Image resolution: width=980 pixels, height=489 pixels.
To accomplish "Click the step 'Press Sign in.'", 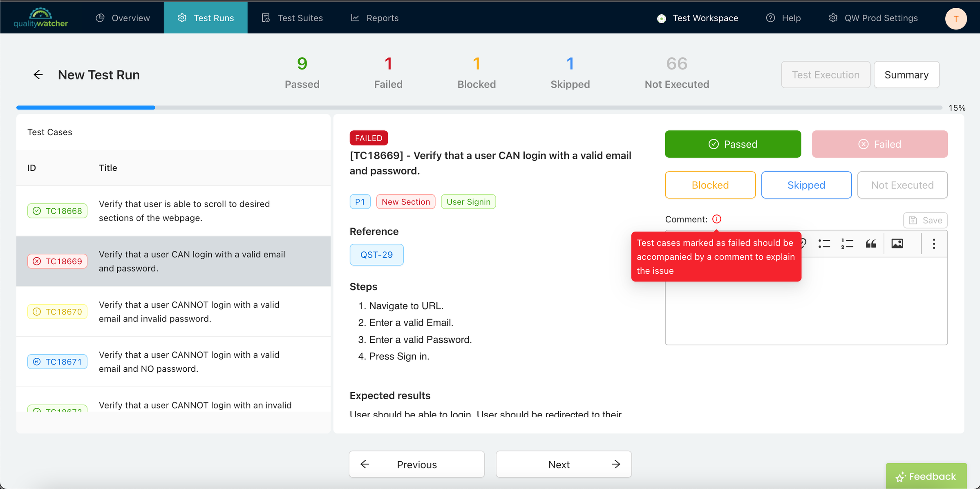I will (399, 356).
